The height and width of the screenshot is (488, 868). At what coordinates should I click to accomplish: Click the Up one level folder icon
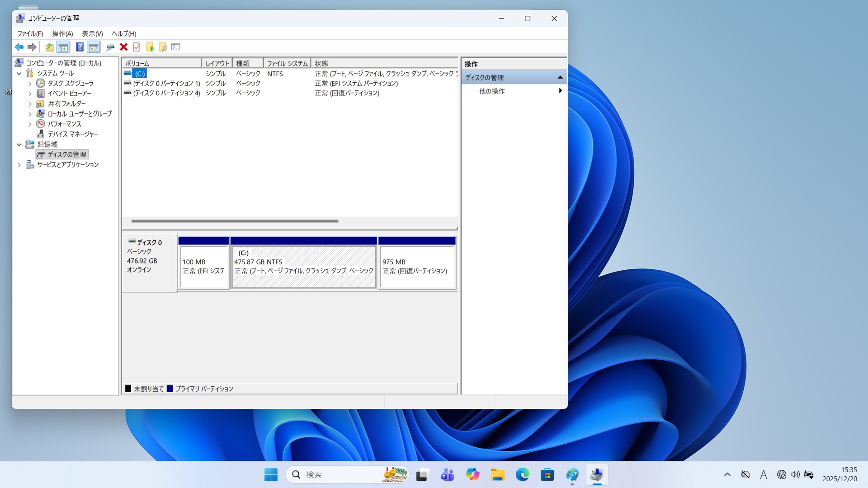(x=49, y=47)
